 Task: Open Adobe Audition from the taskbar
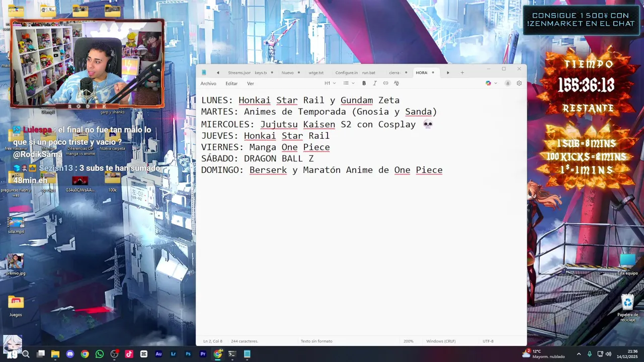(158, 354)
